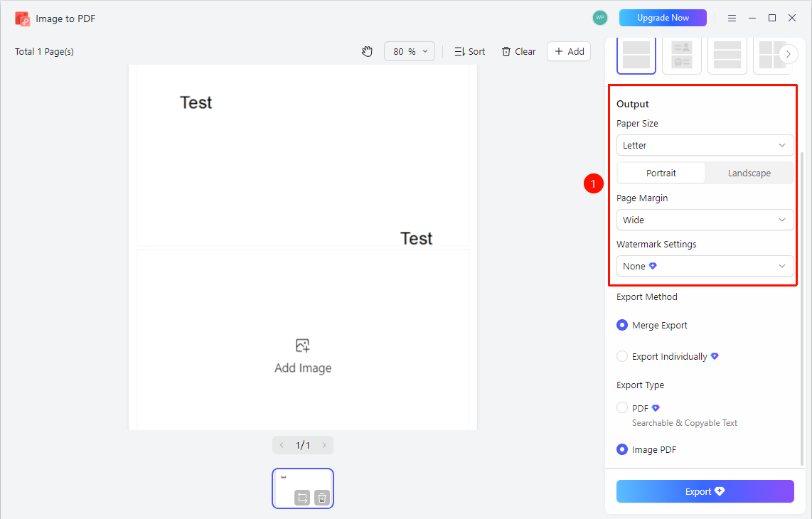Click the premium diamond beside Export Individually
This screenshot has height=519, width=812.
(715, 356)
